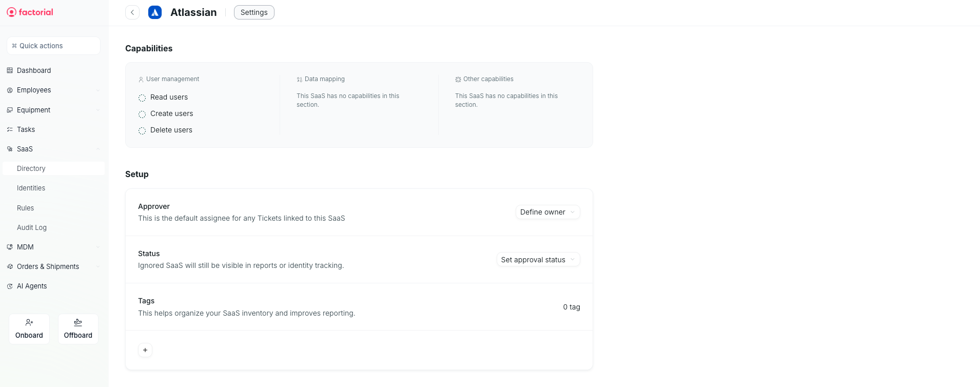Open the Define owner dropdown
This screenshot has width=980, height=387.
tap(547, 212)
